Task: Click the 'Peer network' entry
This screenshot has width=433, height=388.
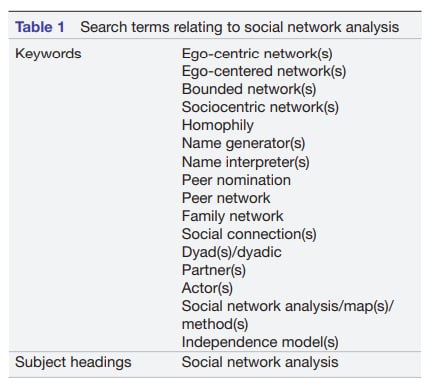Action: (x=226, y=198)
